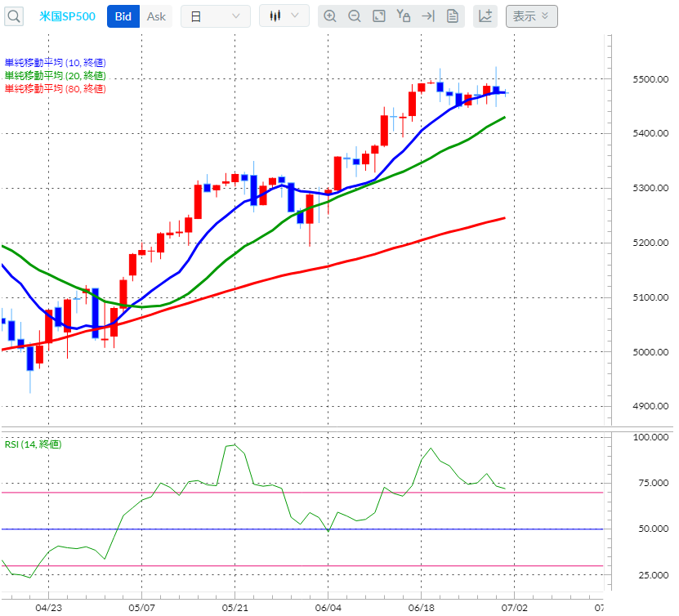Open the symbol search magnifier icon
This screenshot has width=679, height=616.
click(14, 16)
